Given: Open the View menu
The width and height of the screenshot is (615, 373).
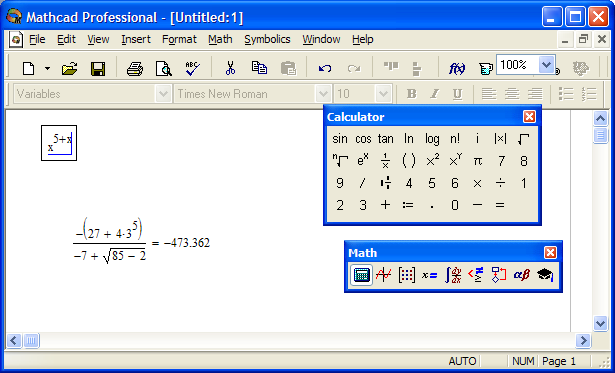Looking at the screenshot, I should click(x=98, y=39).
